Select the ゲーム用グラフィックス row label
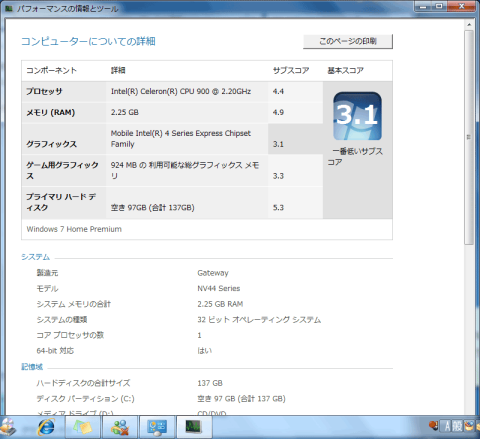 coord(62,170)
